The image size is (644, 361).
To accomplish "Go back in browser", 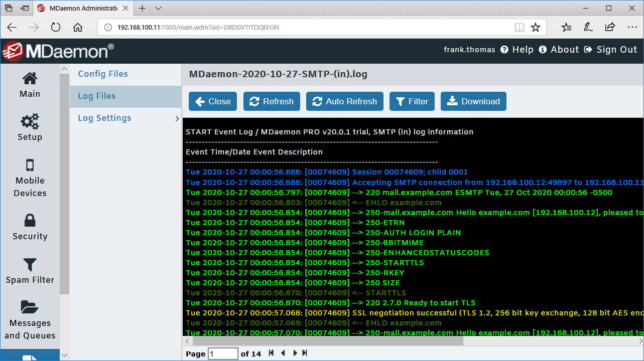I will 12,27.
